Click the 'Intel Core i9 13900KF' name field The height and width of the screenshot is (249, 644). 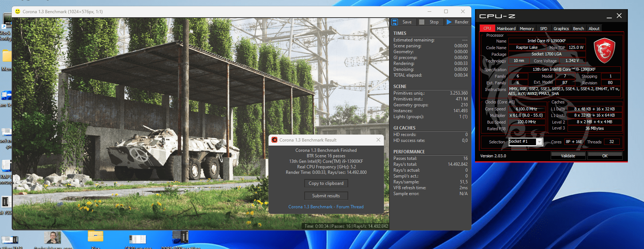[x=546, y=41]
